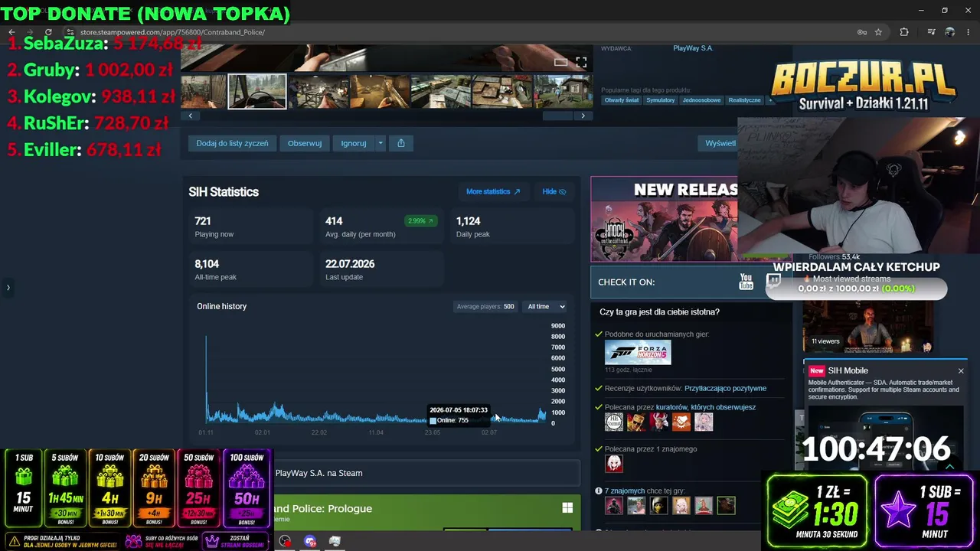Add game with 'Dodaj do listy życzeń'
980x551 pixels.
[232, 143]
